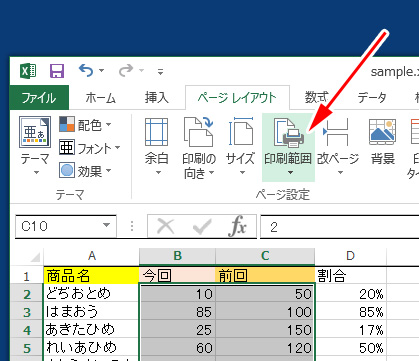
Task: Select column A header
Action: pos(92,256)
